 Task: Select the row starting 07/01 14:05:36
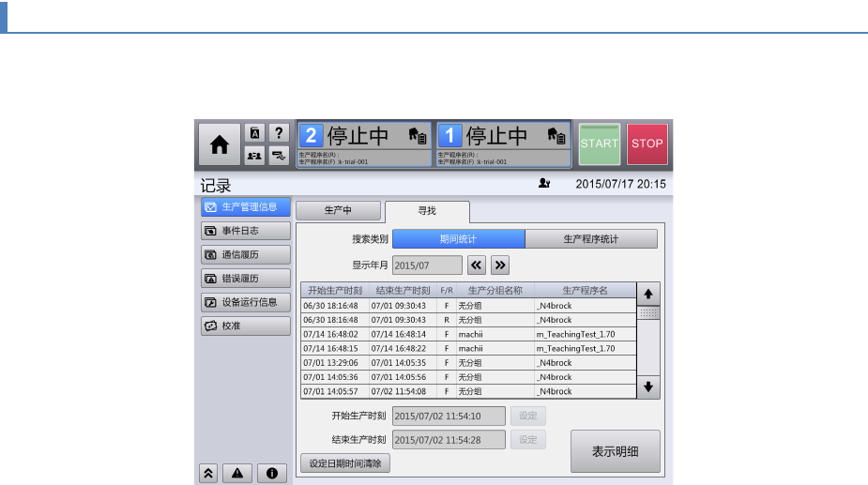pyautogui.click(x=469, y=377)
